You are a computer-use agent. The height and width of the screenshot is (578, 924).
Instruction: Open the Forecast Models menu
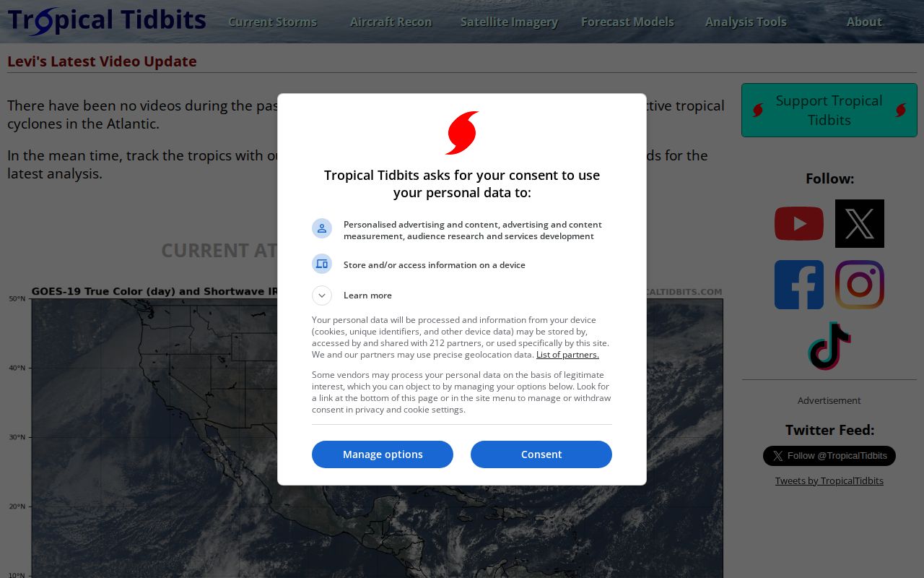(x=627, y=22)
